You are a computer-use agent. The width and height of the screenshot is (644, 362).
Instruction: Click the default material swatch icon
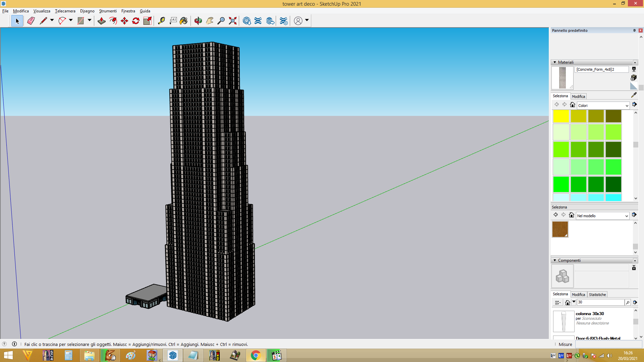[634, 86]
